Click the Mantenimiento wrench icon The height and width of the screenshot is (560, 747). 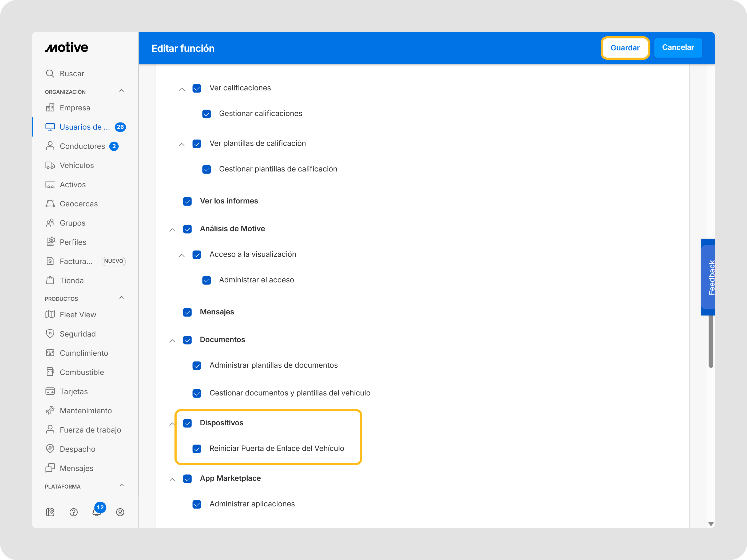tap(50, 410)
